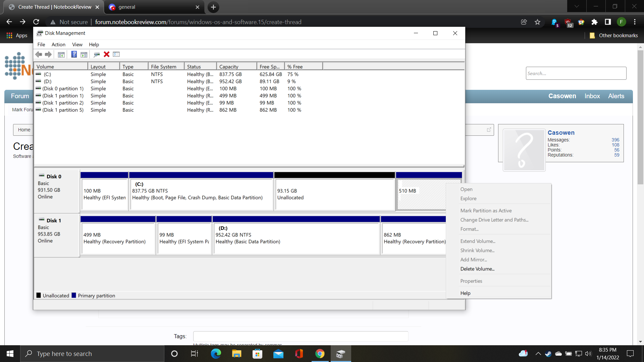Click the Tags input field
This screenshot has height=362, width=644.
click(x=301, y=336)
